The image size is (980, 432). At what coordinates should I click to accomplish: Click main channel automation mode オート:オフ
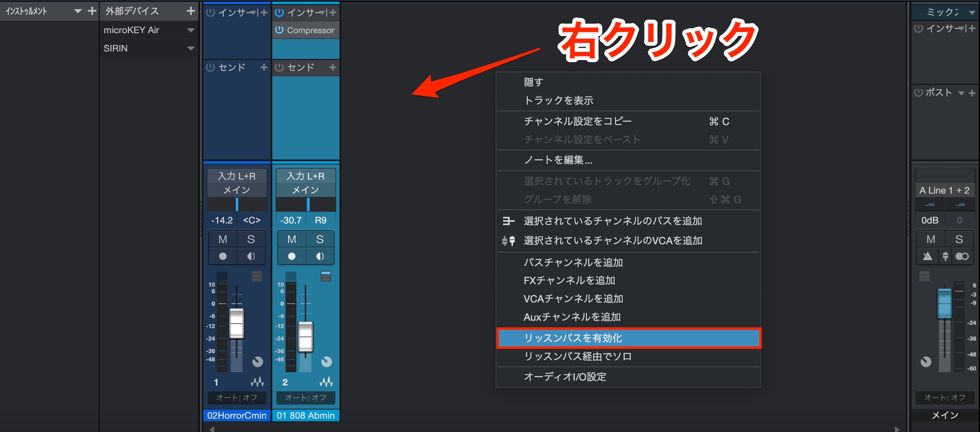point(945,398)
